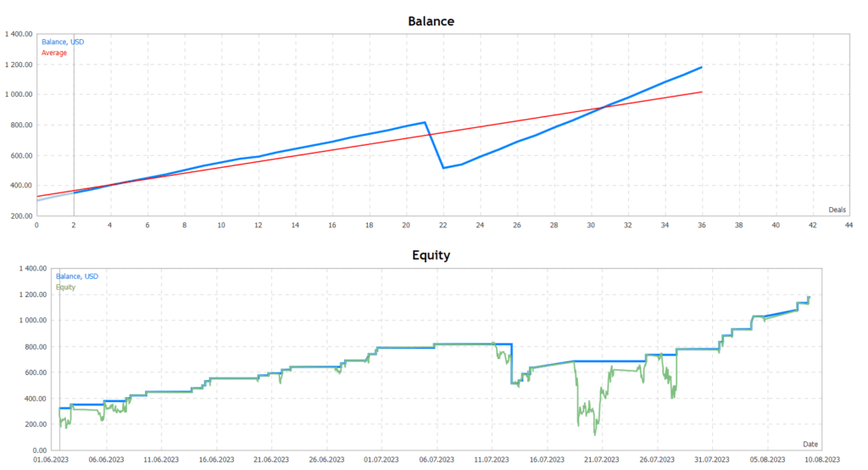Click balance line low point at deal 22
Image resolution: width=868 pixels, height=470 pixels.
pos(443,168)
